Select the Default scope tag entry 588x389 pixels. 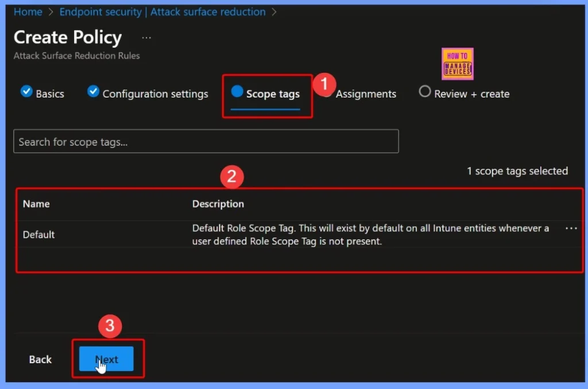pyautogui.click(x=38, y=234)
